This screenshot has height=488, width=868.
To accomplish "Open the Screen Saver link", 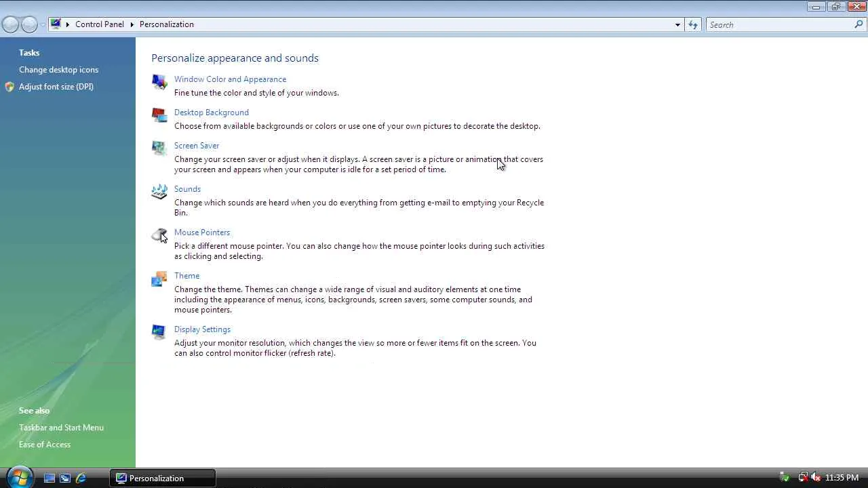I will pyautogui.click(x=197, y=146).
